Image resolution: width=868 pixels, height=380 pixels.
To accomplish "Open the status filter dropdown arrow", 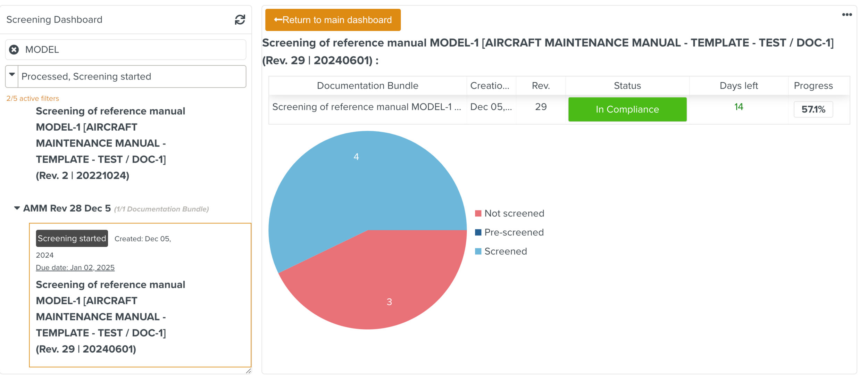I will (x=12, y=75).
